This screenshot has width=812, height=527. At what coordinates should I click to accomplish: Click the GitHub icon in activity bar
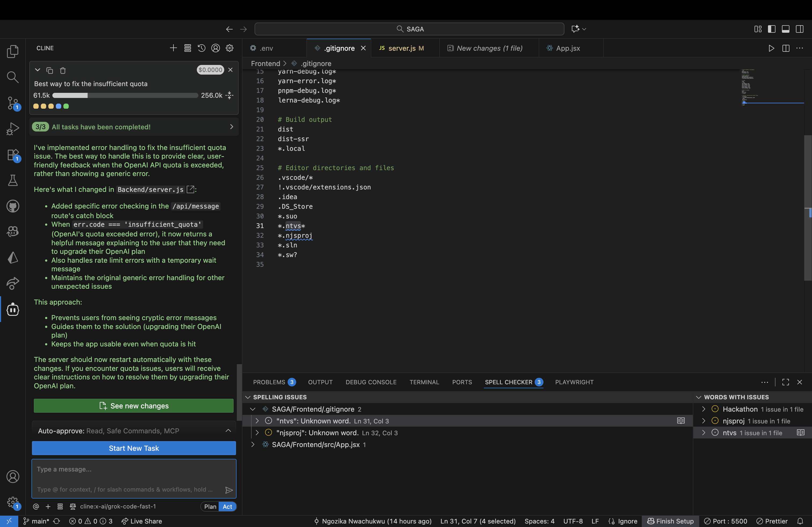pos(13,206)
